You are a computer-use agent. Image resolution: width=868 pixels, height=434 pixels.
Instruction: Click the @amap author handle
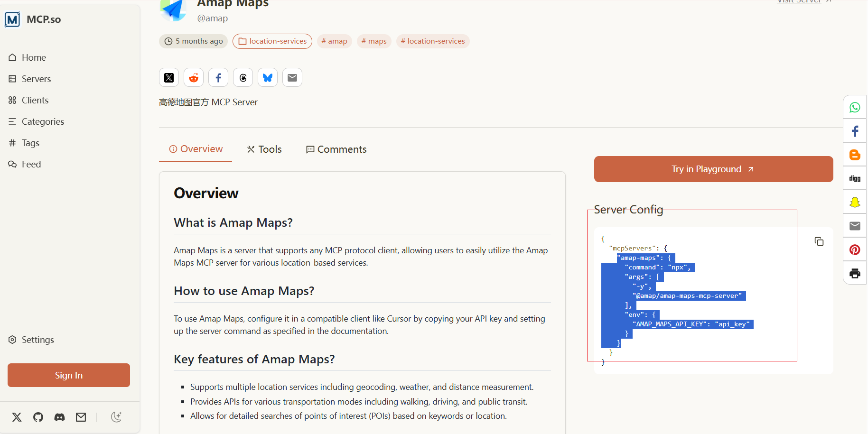(213, 18)
